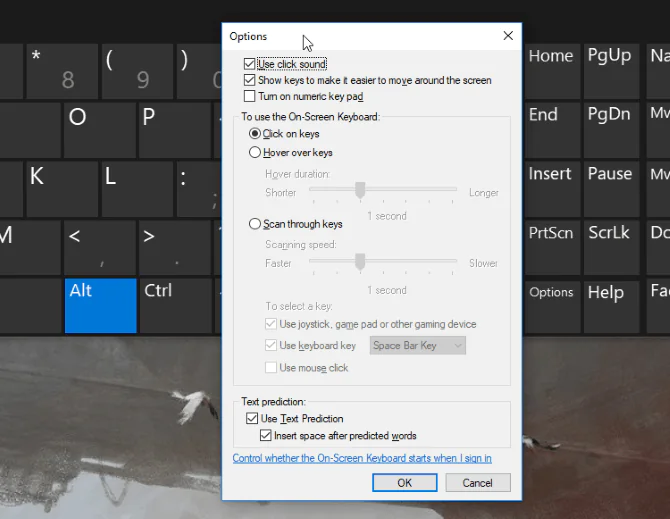The image size is (670, 519).
Task: Click the Help key on on-screen keyboard
Action: [611, 307]
